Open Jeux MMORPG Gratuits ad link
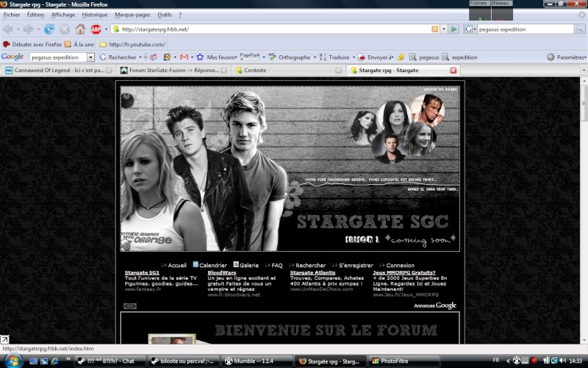 tap(404, 272)
